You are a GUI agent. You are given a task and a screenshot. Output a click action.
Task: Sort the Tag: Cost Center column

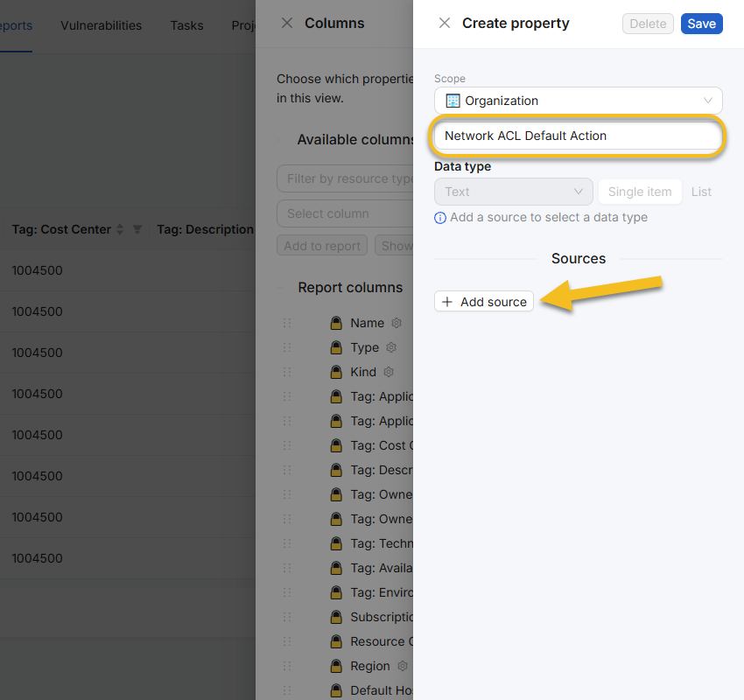point(120,229)
